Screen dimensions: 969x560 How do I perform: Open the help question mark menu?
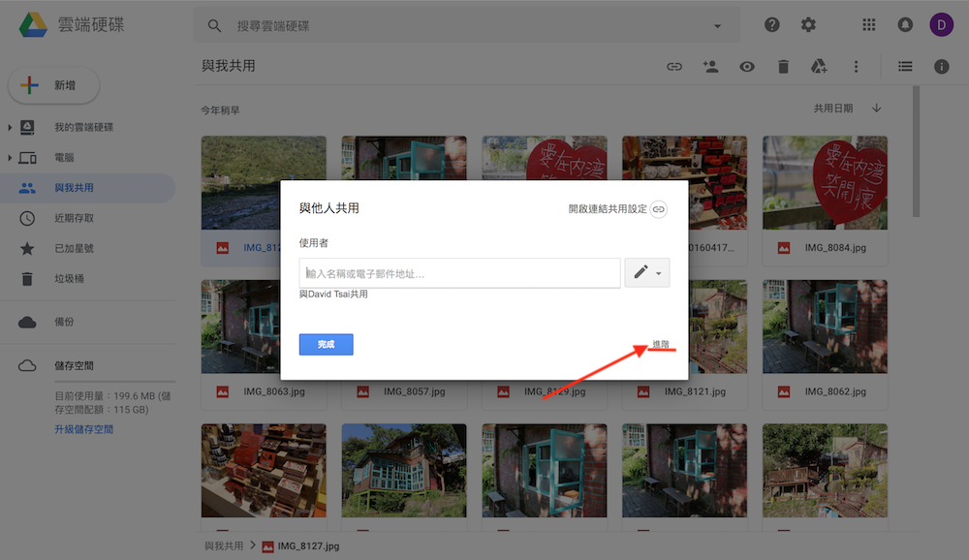click(772, 25)
